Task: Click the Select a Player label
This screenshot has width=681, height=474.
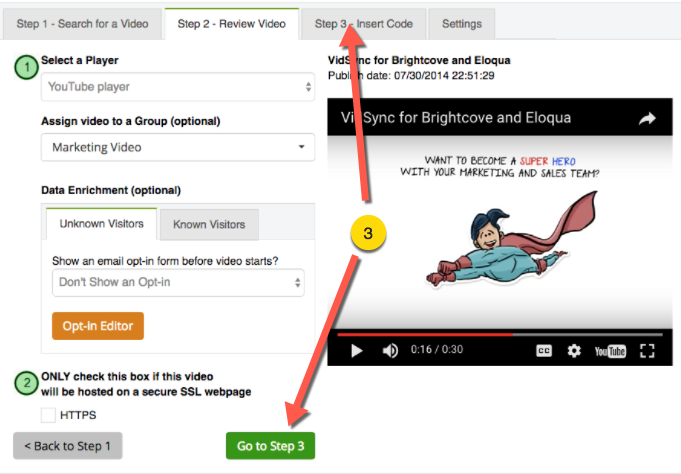Action: (x=79, y=60)
